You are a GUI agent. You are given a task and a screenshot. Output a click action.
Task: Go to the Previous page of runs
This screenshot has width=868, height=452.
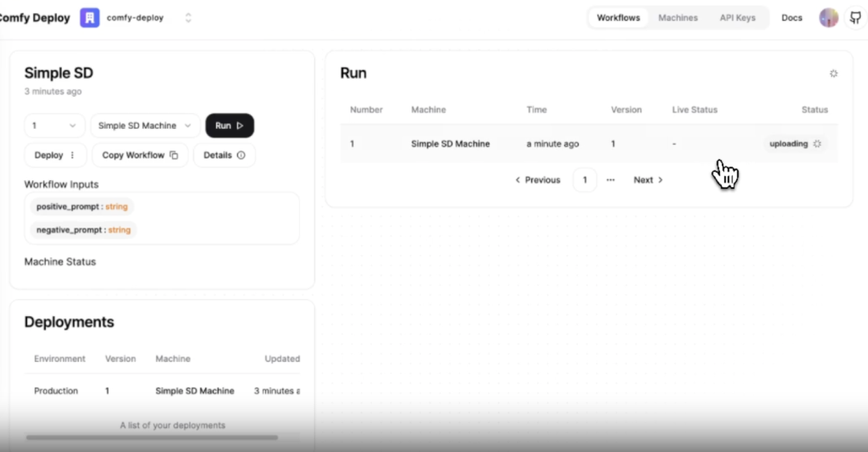coord(538,180)
